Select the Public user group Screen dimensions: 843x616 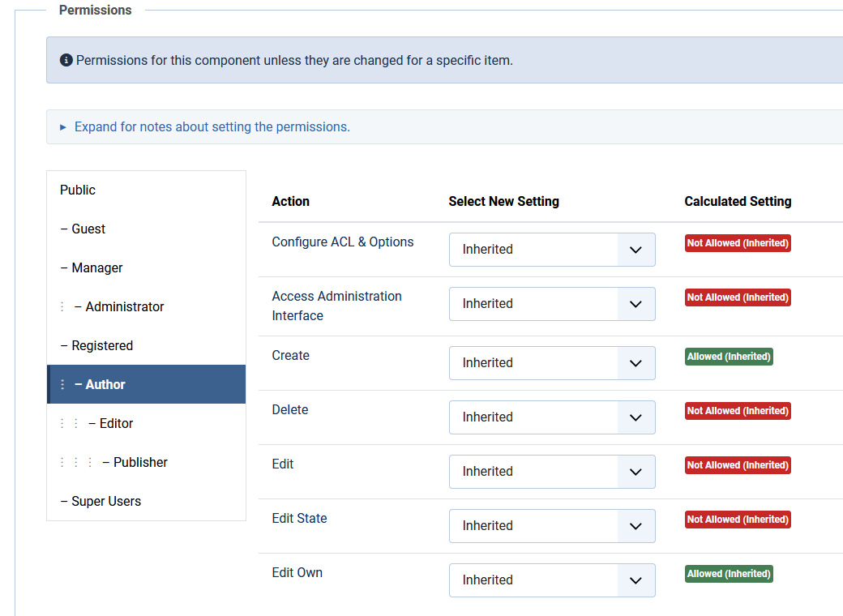78,190
